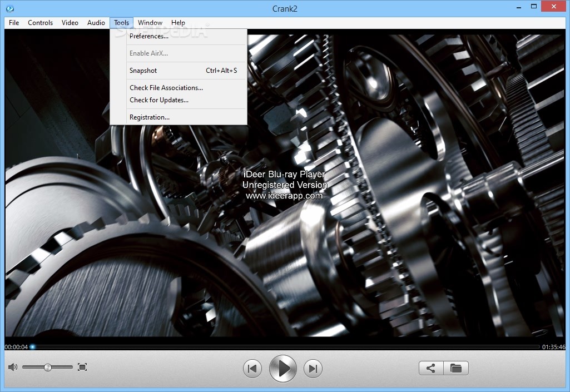Open Registration... from the Tools menu
The image size is (570, 392).
coord(179,117)
